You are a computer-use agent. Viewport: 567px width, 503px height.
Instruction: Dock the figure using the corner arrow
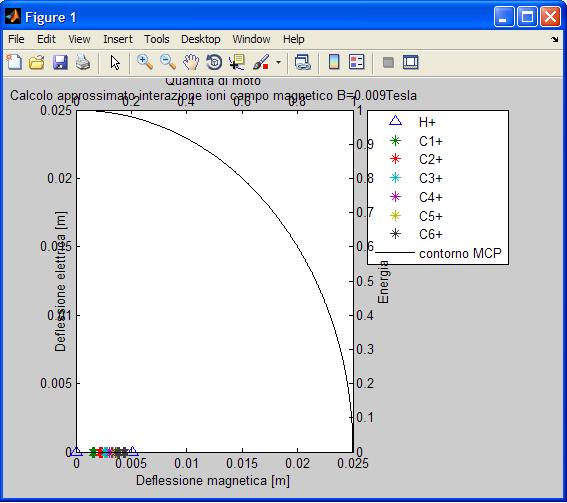(554, 39)
